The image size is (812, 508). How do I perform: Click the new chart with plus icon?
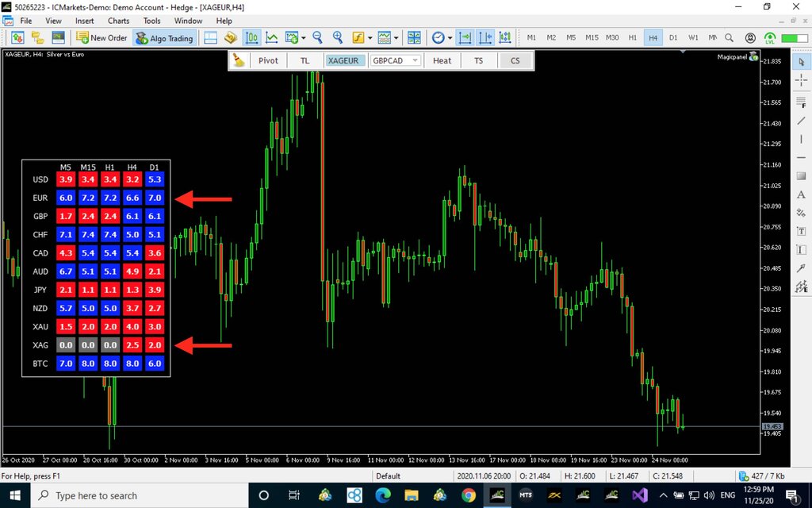(x=292, y=38)
